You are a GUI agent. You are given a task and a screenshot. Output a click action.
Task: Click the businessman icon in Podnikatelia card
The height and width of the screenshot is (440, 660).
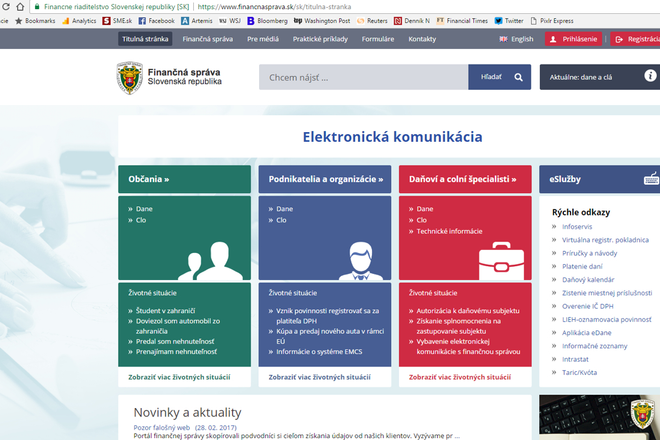tap(361, 261)
